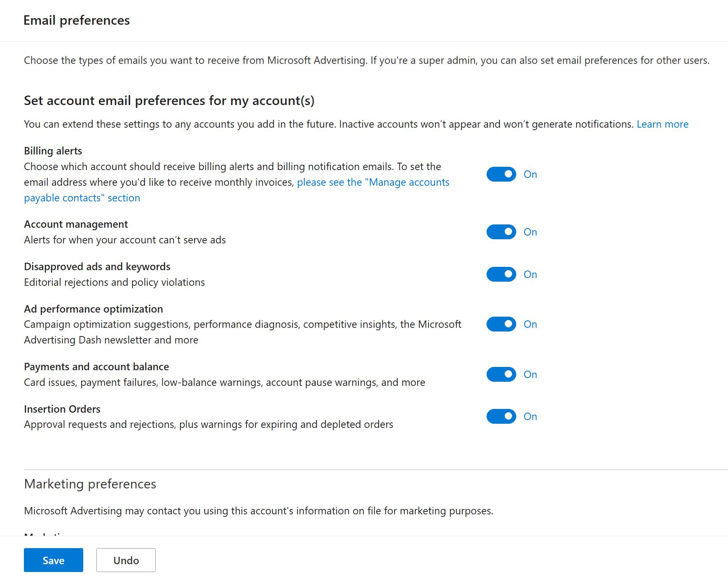Click the Undo button
The width and height of the screenshot is (728, 579).
coord(126,560)
